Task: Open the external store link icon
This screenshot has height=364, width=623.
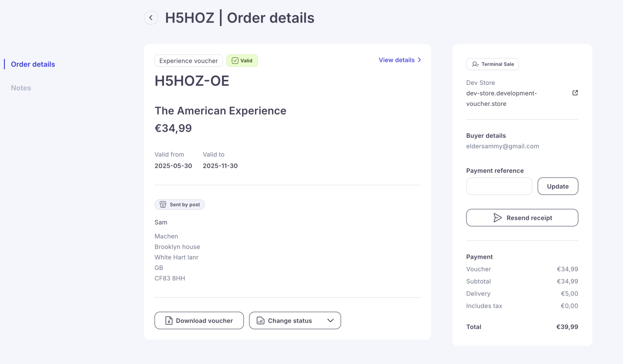Action: coord(575,93)
